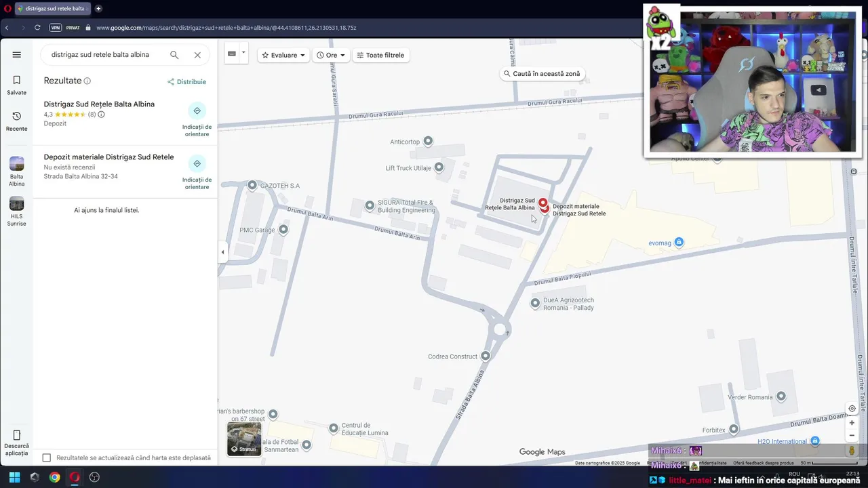Click the browser address bar URL

pyautogui.click(x=226, y=28)
